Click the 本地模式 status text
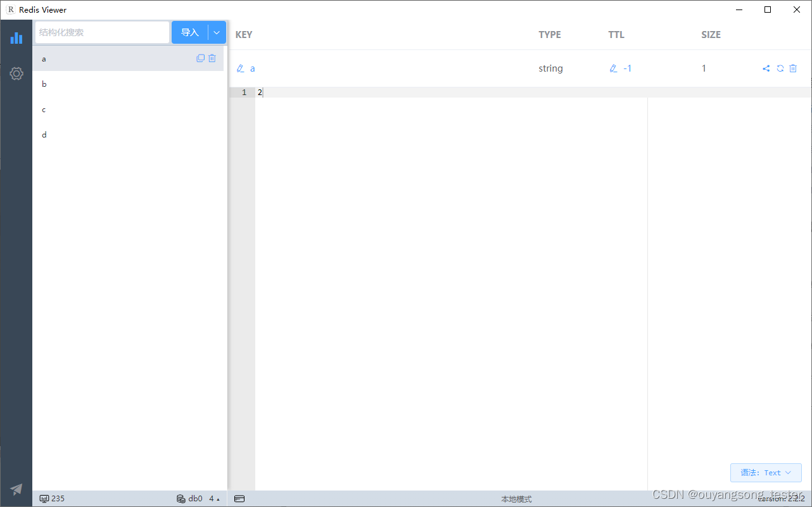Viewport: 812px width, 507px height. pos(516,499)
